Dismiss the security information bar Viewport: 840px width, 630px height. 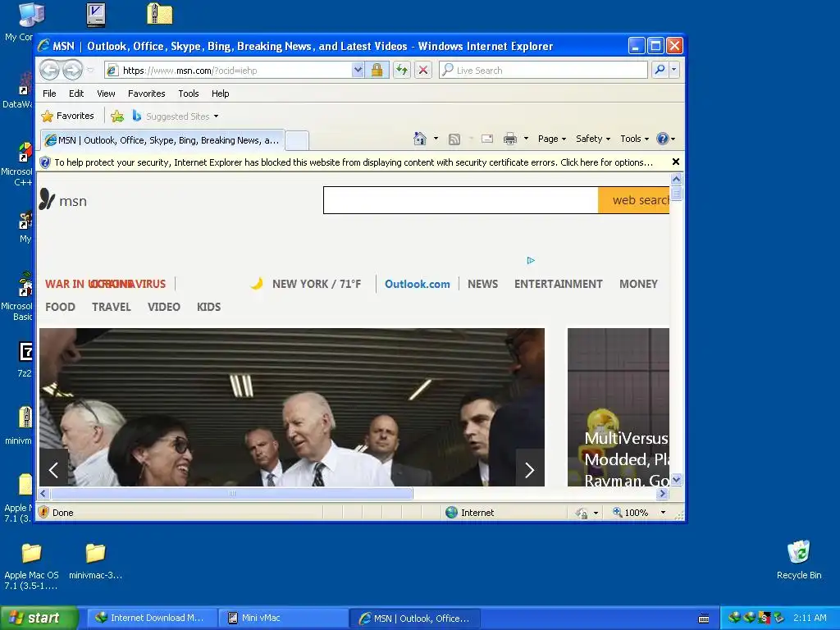pyautogui.click(x=676, y=162)
